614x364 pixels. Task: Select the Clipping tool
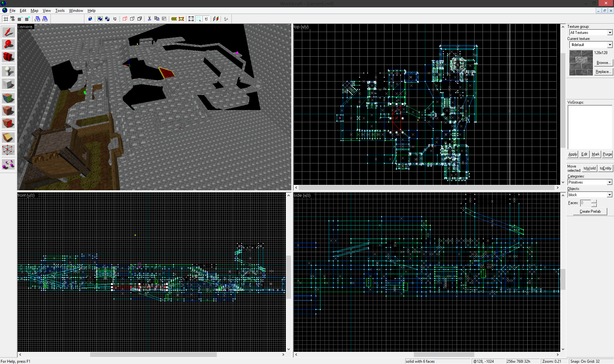click(8, 138)
